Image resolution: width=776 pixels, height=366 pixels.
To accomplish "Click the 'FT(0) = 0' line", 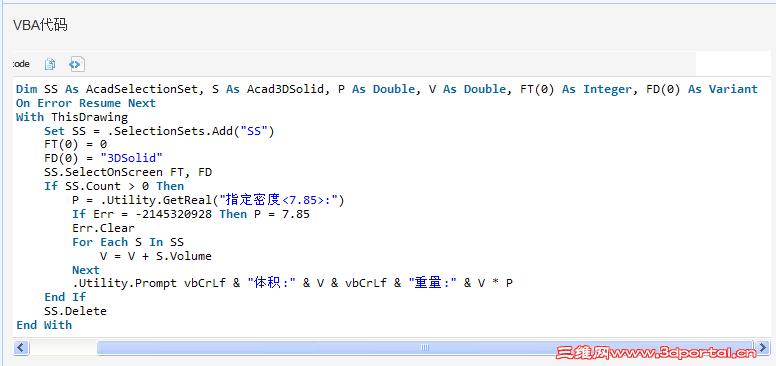I will [x=75, y=144].
